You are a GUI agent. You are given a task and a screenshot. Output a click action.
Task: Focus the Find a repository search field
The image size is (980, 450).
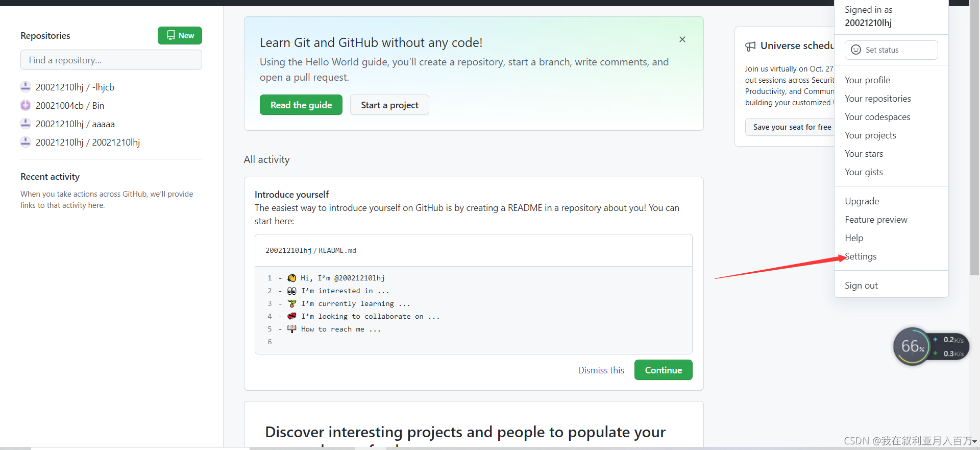coord(111,60)
